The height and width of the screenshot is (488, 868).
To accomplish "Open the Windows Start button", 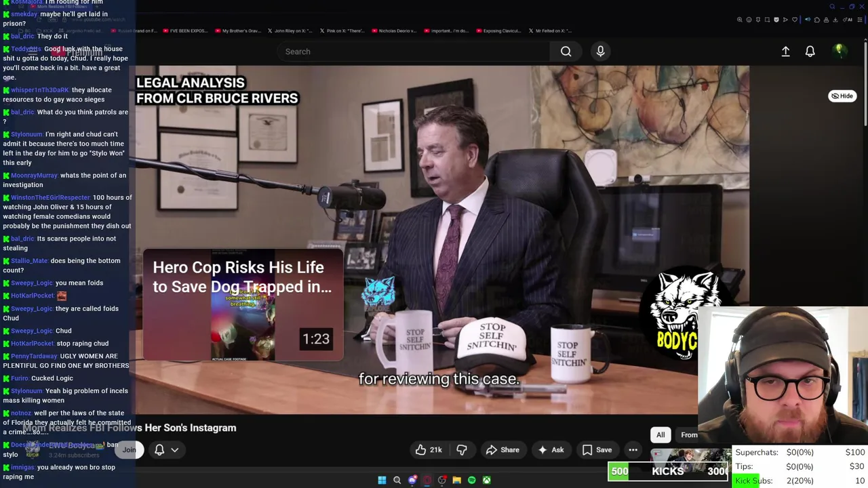I will pos(382,480).
